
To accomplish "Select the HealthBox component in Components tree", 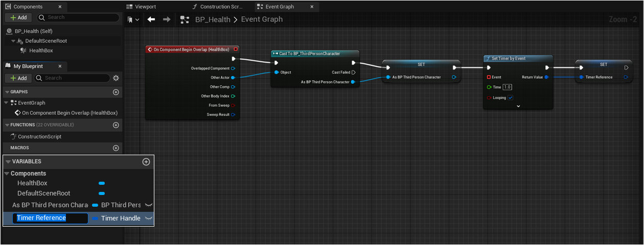I will [x=41, y=51].
